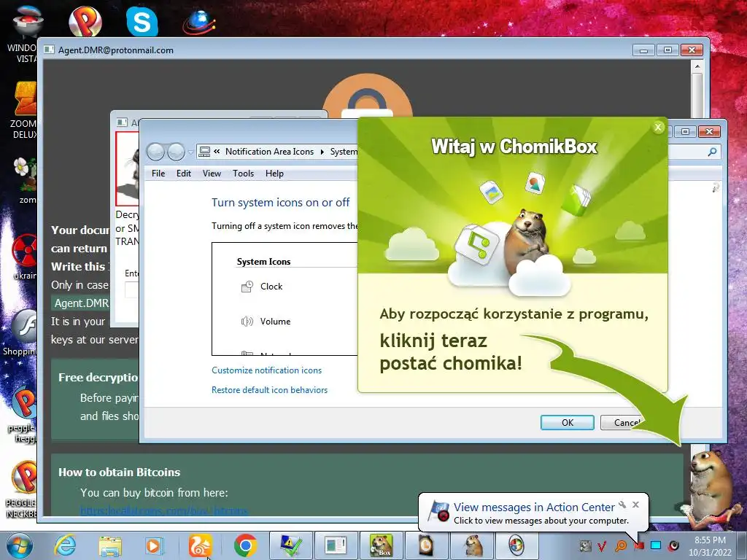Click the Agent.DMR window title bar icon
Screen dimensions: 747x560
tap(49, 50)
